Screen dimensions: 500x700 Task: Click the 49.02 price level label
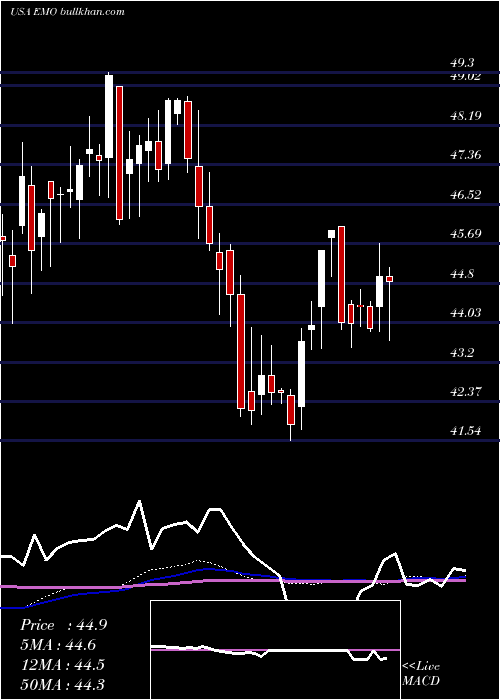465,77
